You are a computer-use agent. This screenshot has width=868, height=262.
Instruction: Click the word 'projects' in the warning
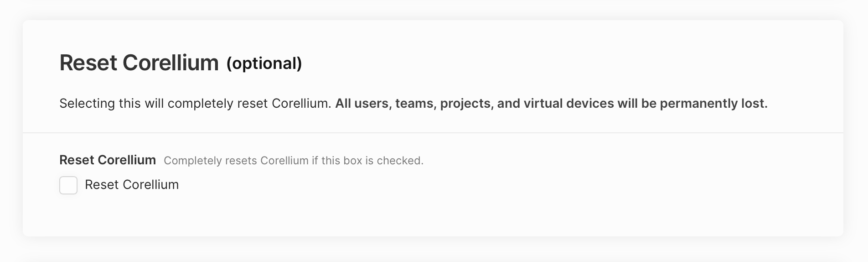[x=466, y=104]
